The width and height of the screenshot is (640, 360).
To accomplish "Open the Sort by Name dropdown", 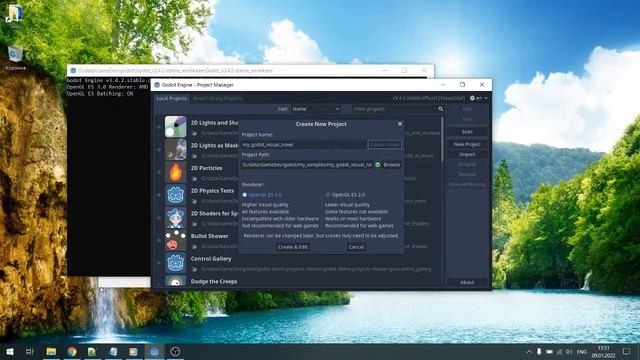I will (316, 109).
